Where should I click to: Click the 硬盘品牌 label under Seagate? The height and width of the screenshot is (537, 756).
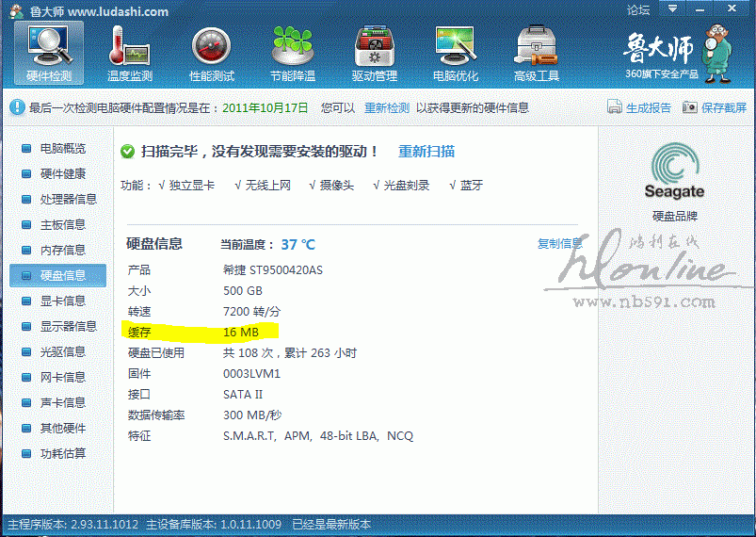pyautogui.click(x=674, y=216)
